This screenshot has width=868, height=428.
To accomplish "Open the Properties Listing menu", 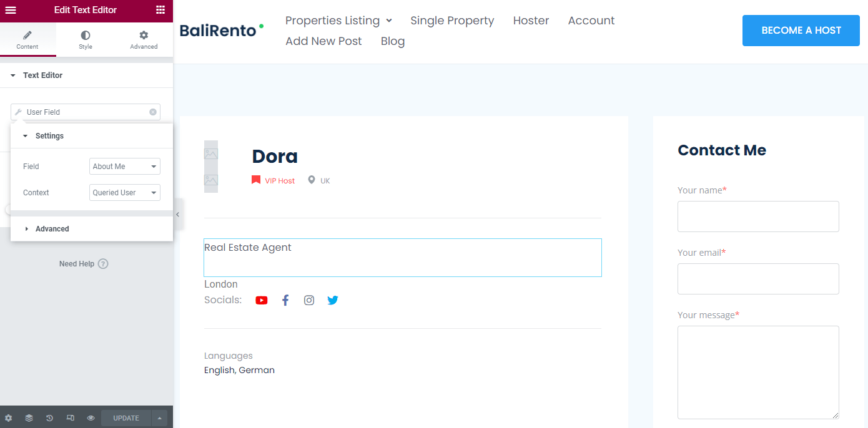I will (x=332, y=21).
